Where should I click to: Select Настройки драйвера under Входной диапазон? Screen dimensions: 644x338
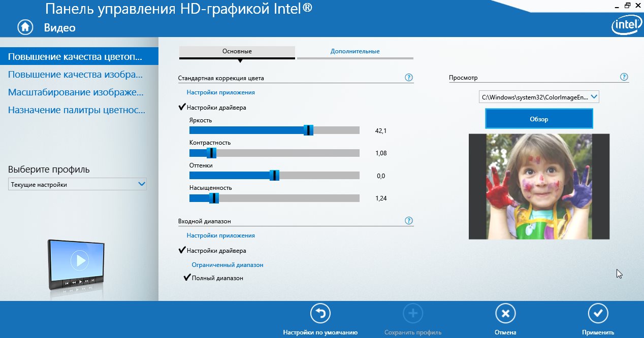tap(216, 251)
